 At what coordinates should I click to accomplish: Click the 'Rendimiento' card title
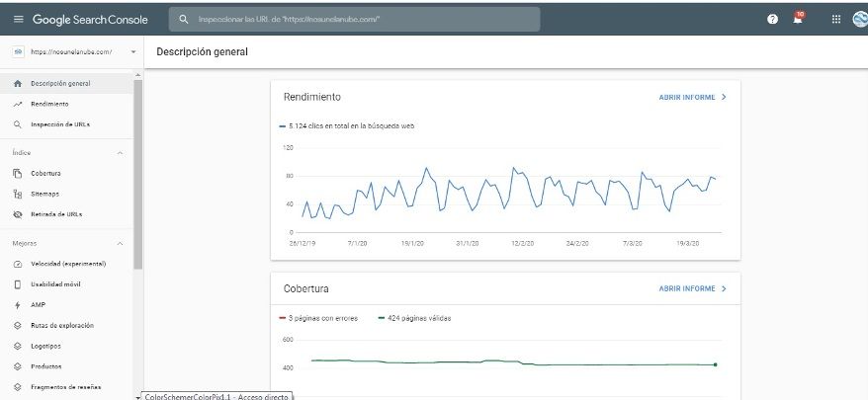click(x=312, y=97)
